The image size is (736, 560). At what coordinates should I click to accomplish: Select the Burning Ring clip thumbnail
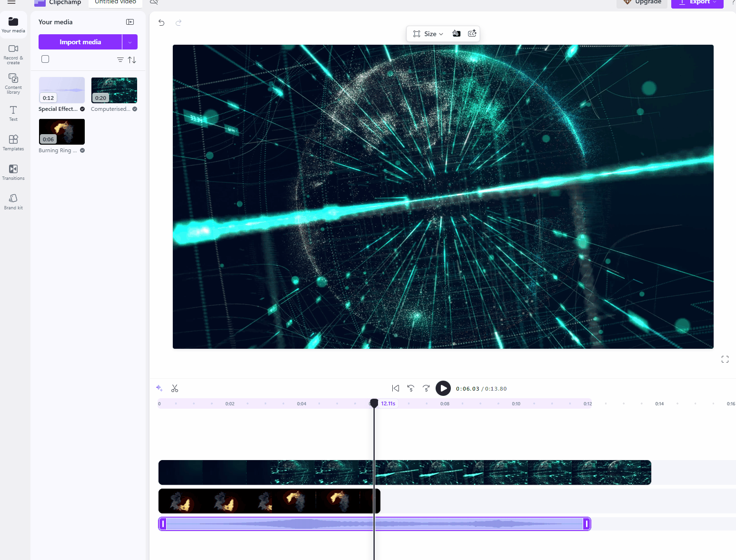click(61, 131)
